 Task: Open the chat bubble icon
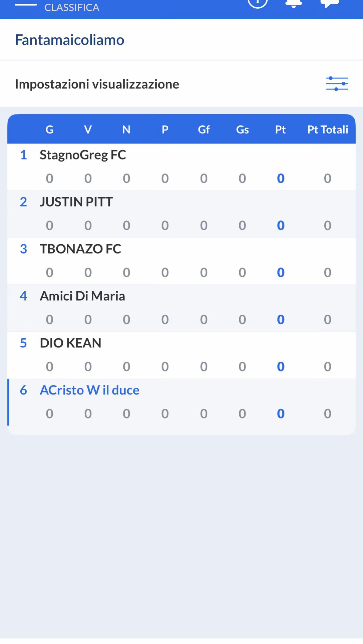[330, 3]
